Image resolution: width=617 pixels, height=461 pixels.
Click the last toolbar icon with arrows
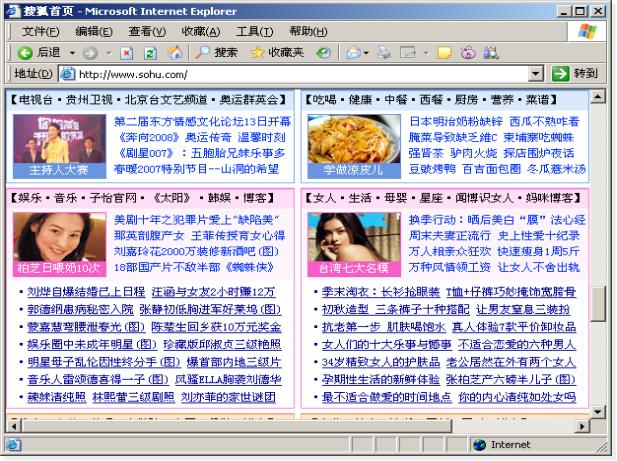(491, 53)
